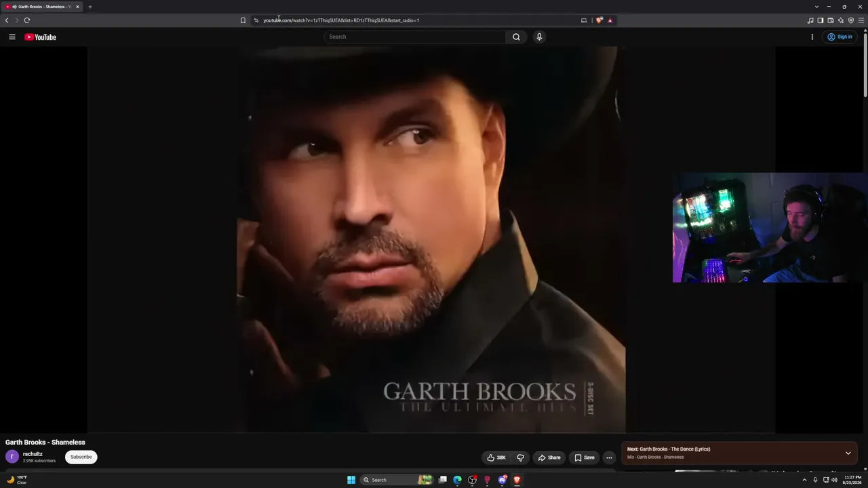868x488 pixels.
Task: Open more actions ellipsis under the video
Action: (x=609, y=457)
